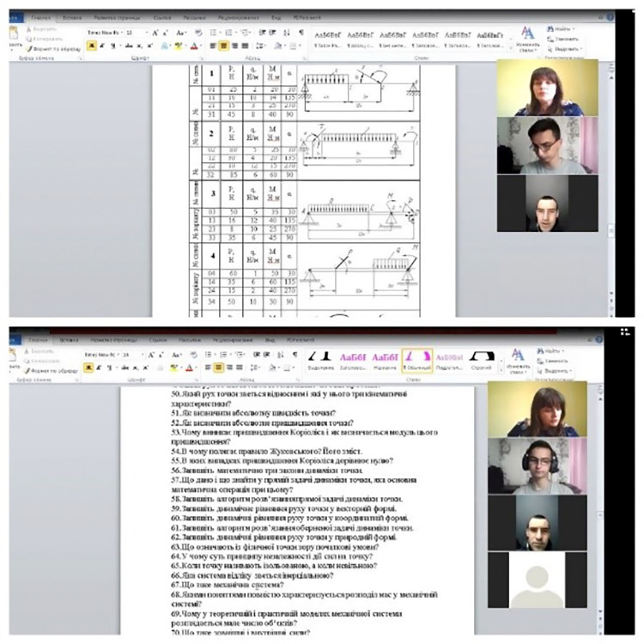The width and height of the screenshot is (644, 644).
Task: Toggle Italic in the lower Word window
Action: pos(100,368)
